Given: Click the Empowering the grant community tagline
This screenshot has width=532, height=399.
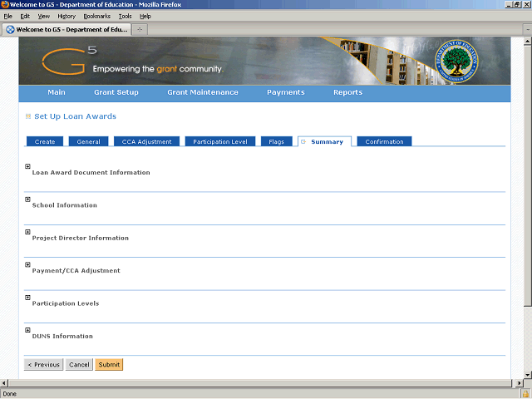Looking at the screenshot, I should [x=158, y=69].
